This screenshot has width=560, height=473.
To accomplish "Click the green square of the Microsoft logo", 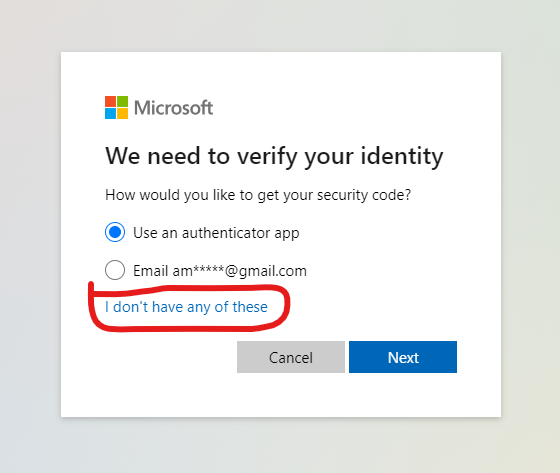I will (122, 101).
